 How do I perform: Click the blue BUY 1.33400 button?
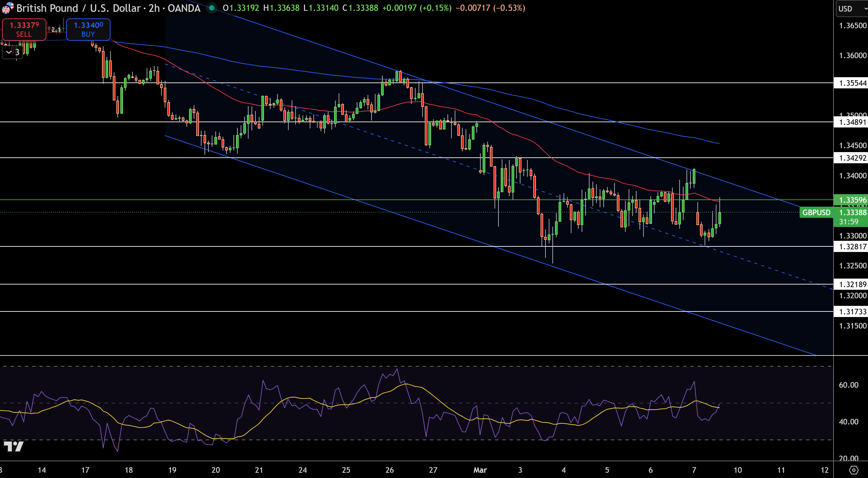(x=88, y=30)
